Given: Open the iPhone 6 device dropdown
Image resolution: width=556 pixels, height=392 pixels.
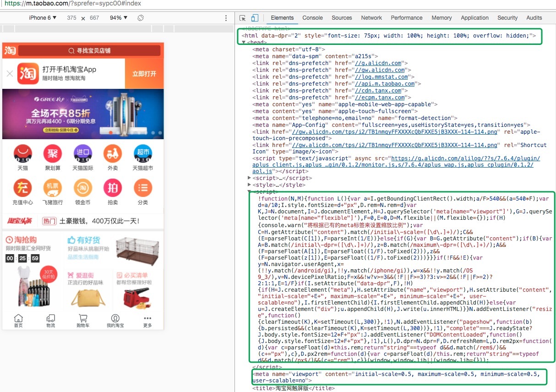Looking at the screenshot, I should point(43,18).
